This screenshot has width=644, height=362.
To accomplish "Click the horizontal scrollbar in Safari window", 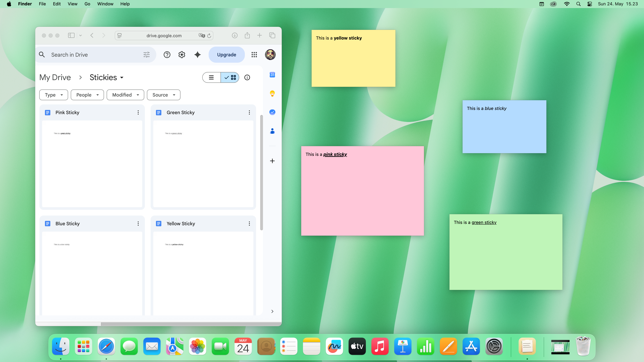I will click(191, 324).
